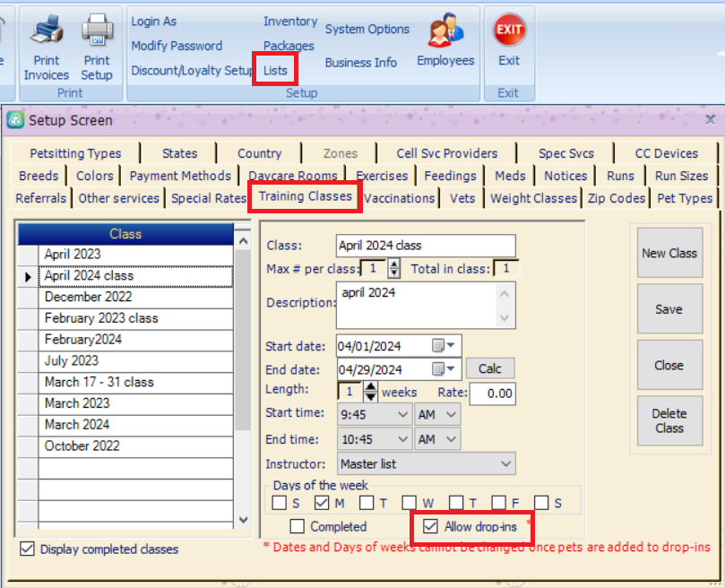725x588 pixels.
Task: Open Packages in the Setup ribbon
Action: pyautogui.click(x=289, y=46)
